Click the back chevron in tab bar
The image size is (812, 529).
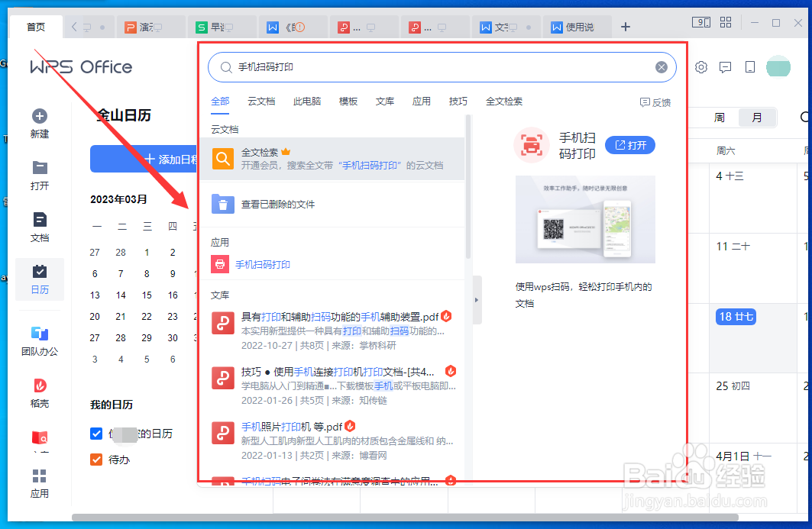point(74,27)
